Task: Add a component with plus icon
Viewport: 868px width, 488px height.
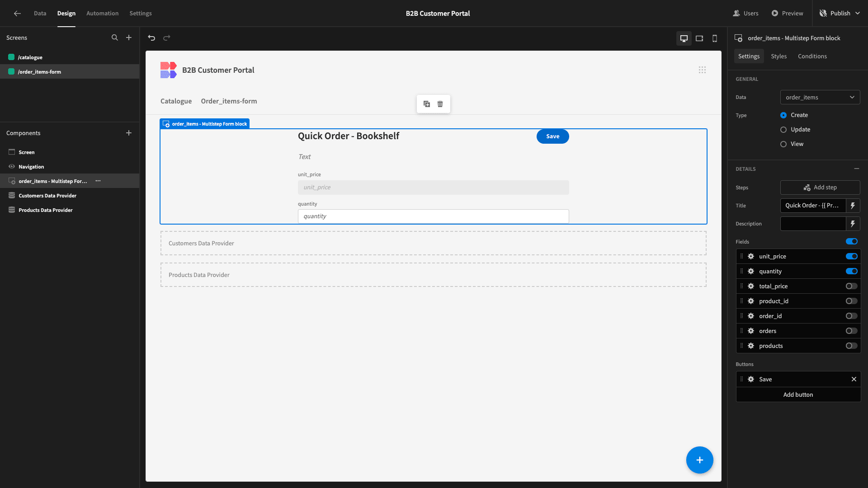Action: click(129, 133)
